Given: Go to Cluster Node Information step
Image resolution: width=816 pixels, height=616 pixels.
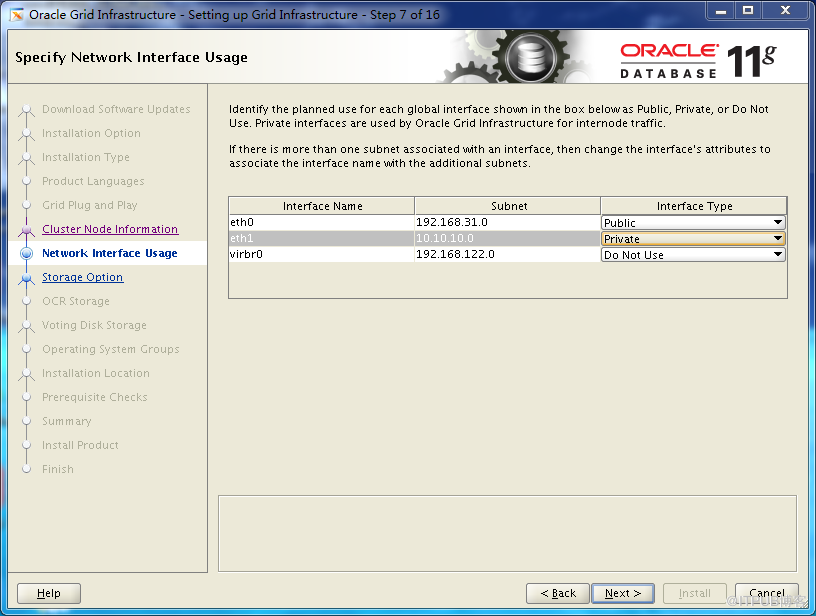Looking at the screenshot, I should pos(110,230).
